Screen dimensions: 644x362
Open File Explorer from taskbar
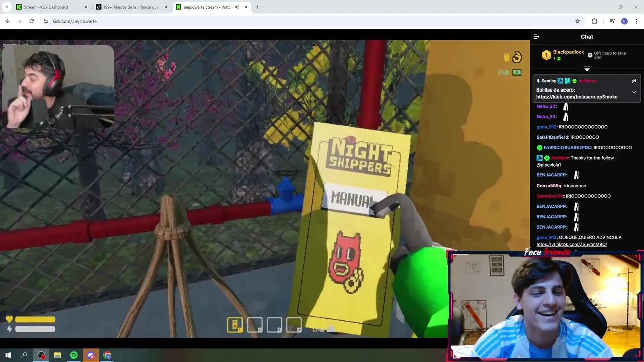tap(57, 355)
